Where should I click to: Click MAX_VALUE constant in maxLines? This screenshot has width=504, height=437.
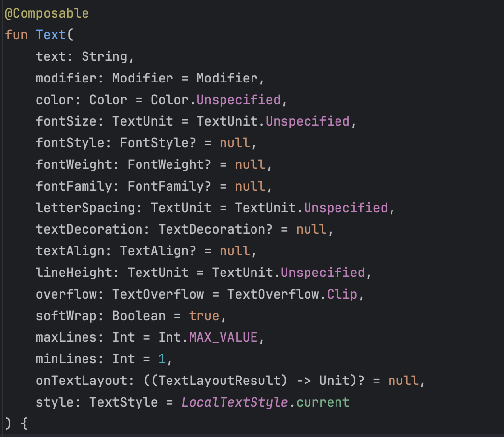point(224,337)
